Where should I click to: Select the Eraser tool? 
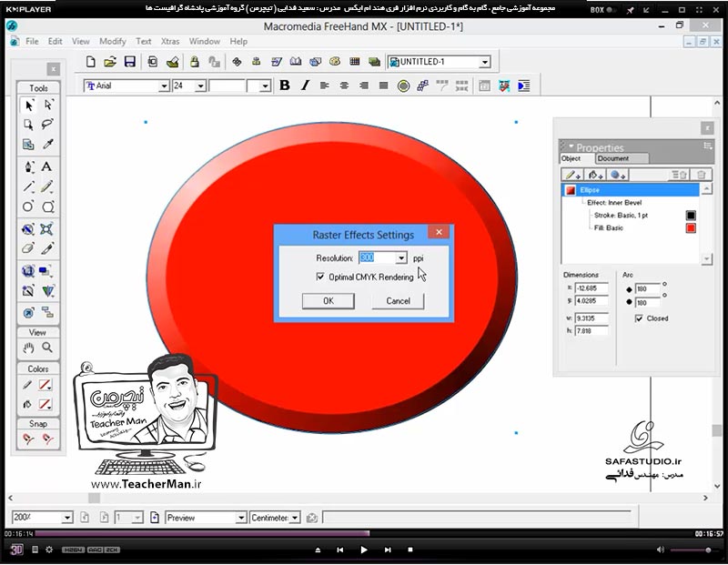[28, 248]
